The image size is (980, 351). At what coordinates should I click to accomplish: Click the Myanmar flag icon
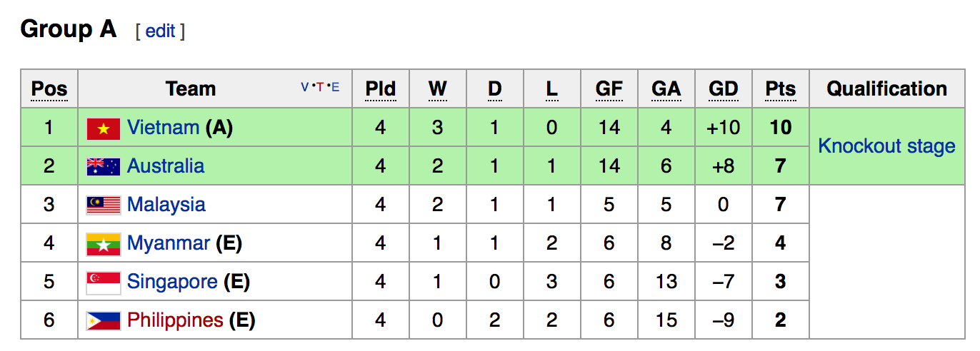pyautogui.click(x=103, y=244)
